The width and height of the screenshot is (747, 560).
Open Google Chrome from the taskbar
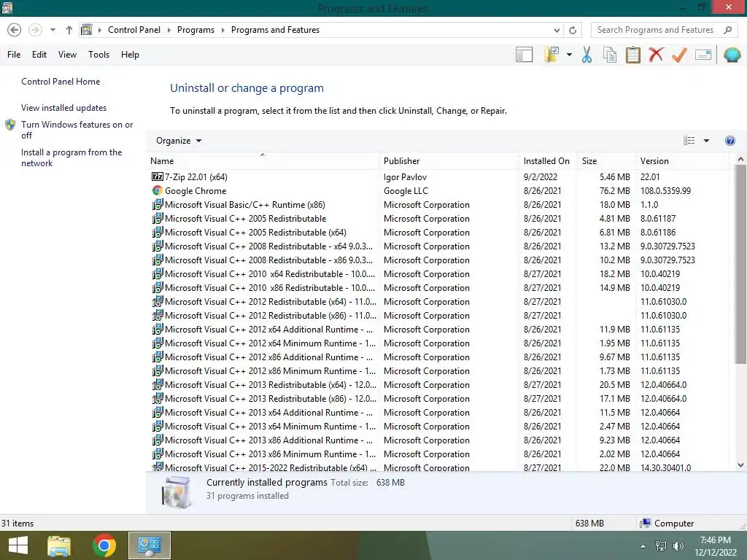tap(104, 545)
